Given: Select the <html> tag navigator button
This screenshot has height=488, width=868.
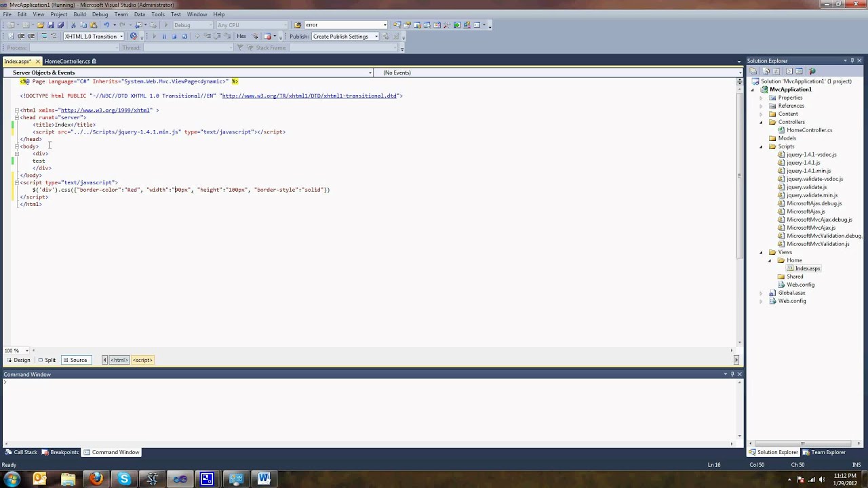Looking at the screenshot, I should coord(119,360).
